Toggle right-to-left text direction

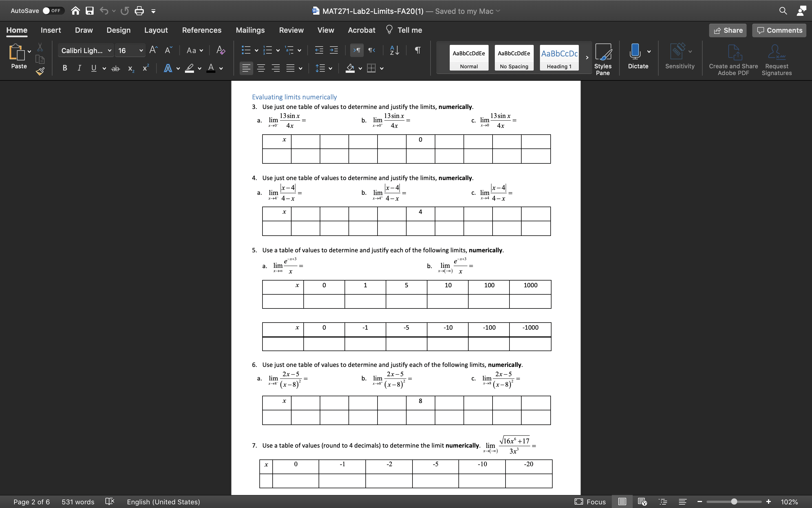371,50
